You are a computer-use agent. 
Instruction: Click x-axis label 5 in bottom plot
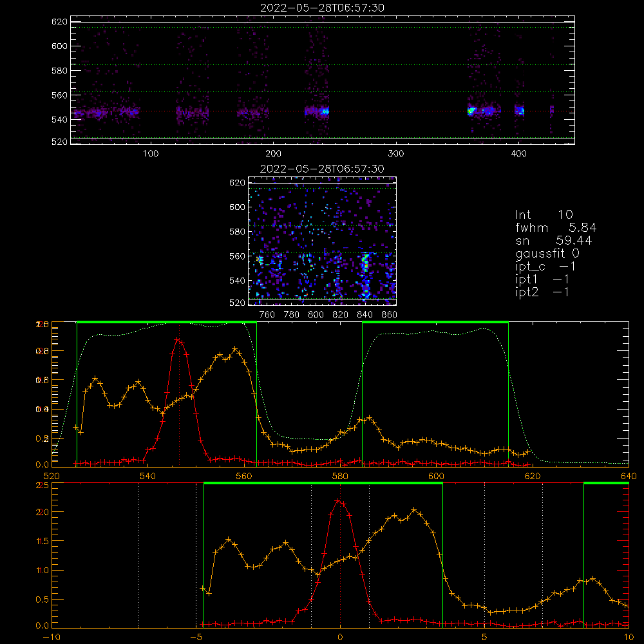(x=485, y=637)
